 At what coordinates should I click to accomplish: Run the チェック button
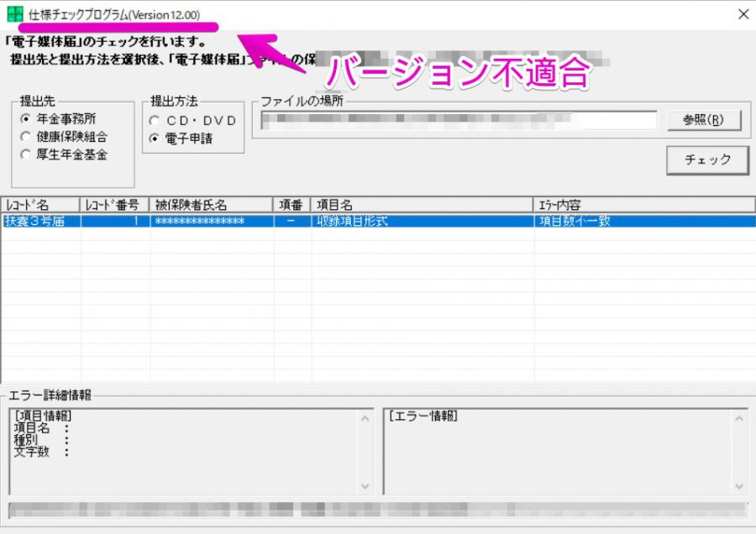707,160
